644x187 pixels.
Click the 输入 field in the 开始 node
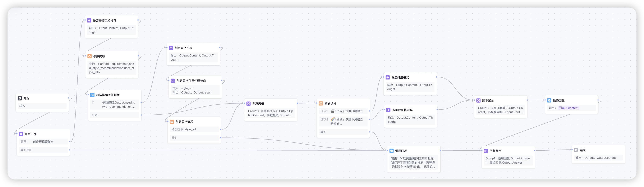pyautogui.click(x=42, y=106)
